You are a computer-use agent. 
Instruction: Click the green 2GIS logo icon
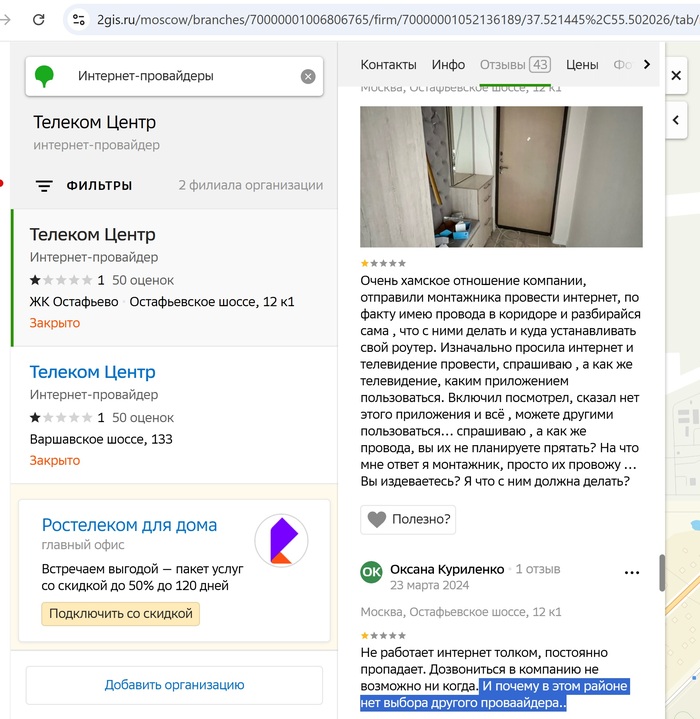(x=45, y=76)
